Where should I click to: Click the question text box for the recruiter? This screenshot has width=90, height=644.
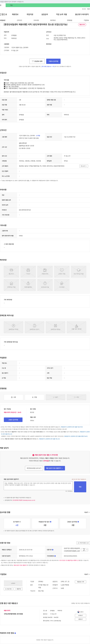[38, 486]
